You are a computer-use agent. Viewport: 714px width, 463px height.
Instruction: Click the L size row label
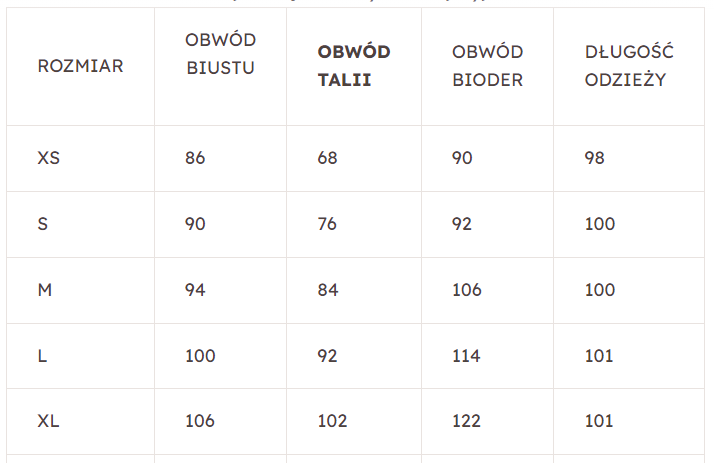pyautogui.click(x=42, y=356)
